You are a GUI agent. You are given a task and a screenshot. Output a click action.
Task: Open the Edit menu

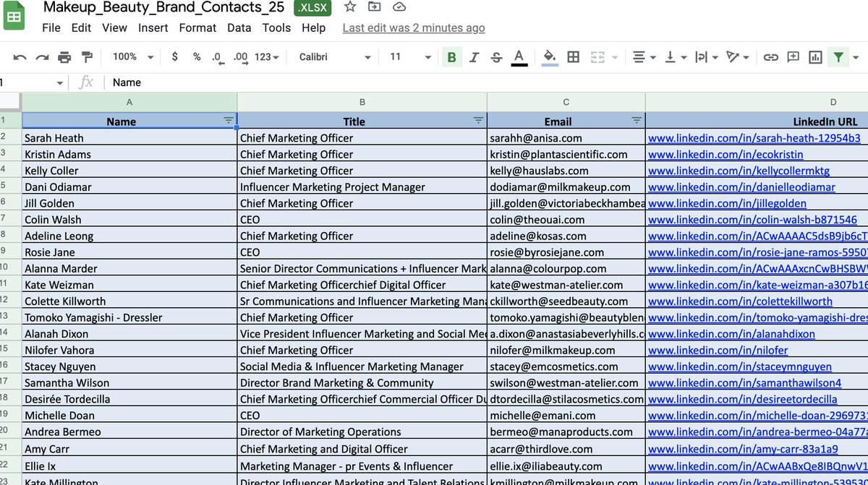tap(81, 28)
